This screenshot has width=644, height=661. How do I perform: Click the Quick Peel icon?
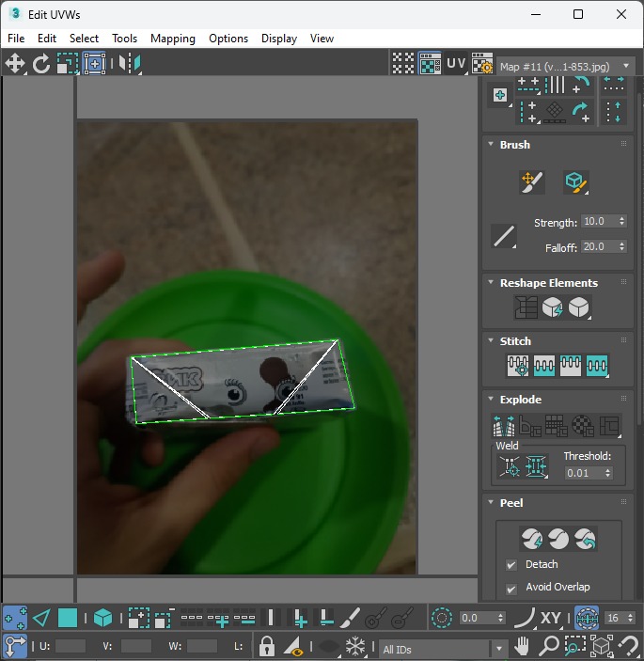point(532,539)
